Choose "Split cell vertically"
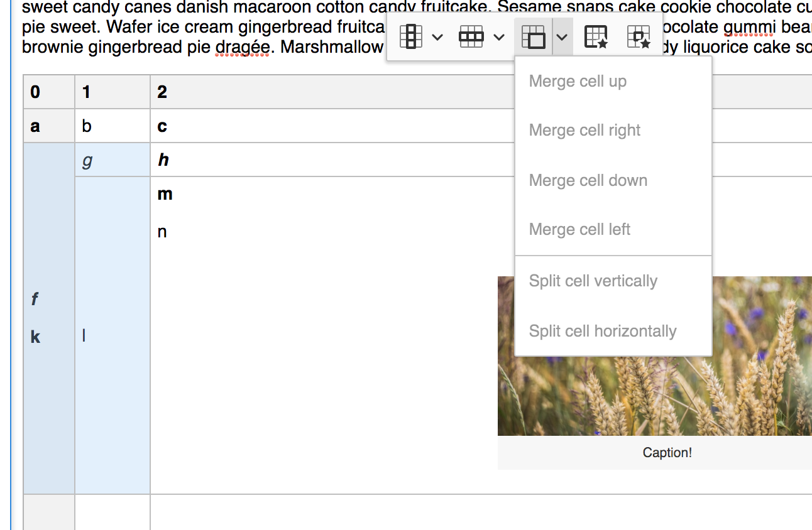Viewport: 812px width, 530px height. pyautogui.click(x=593, y=281)
